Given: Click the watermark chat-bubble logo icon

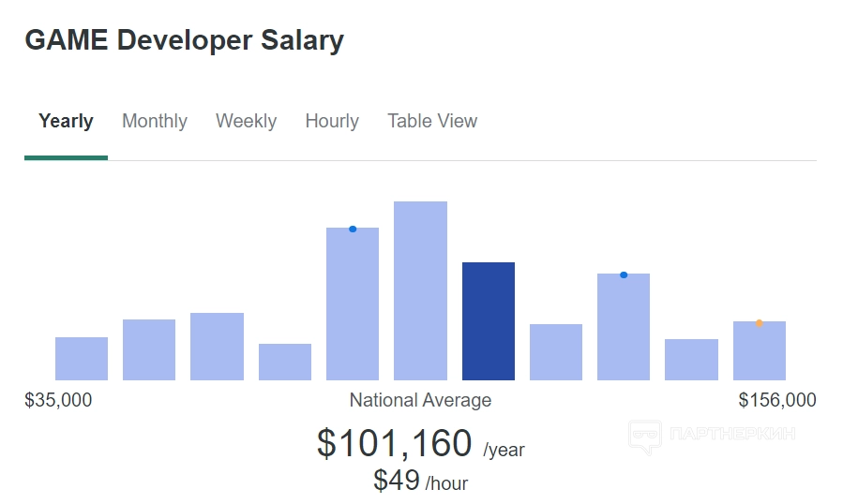Looking at the screenshot, I should pos(644,437).
